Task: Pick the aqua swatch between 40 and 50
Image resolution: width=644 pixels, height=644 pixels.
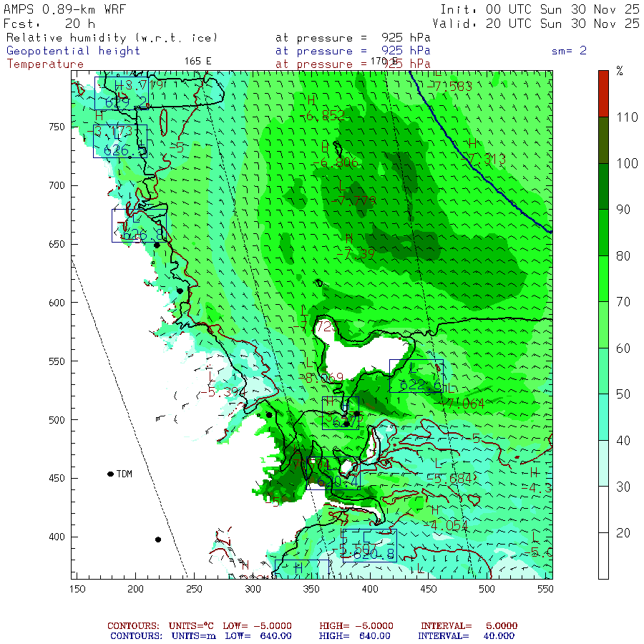Action: [x=603, y=417]
